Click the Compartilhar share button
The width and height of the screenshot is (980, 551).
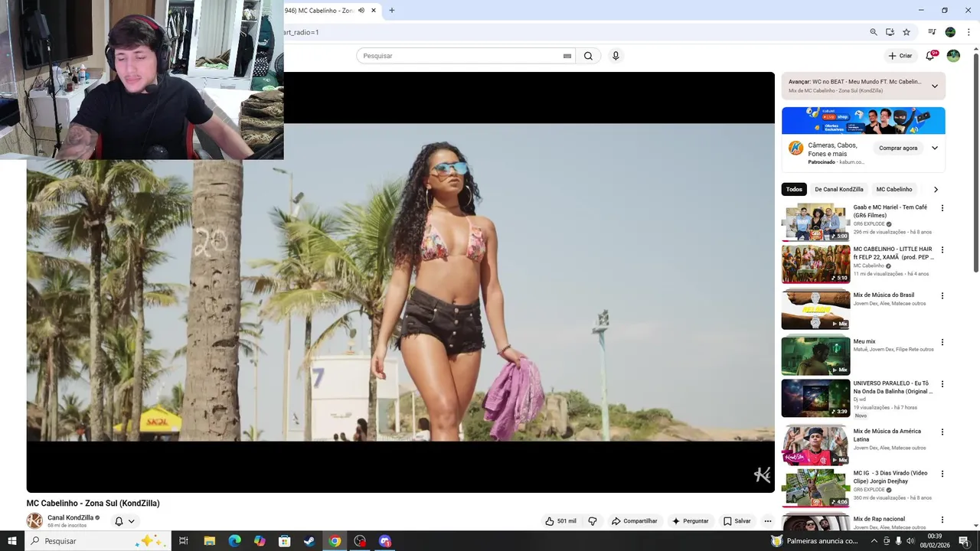[x=635, y=521]
